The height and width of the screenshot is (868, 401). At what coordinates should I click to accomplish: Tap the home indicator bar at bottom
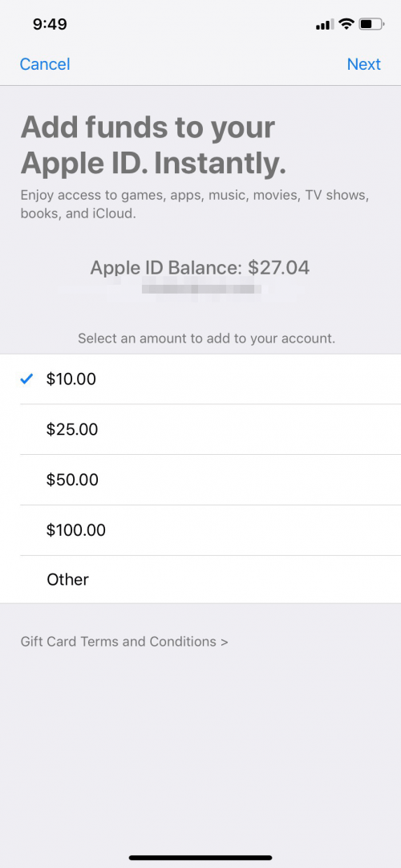[200, 858]
